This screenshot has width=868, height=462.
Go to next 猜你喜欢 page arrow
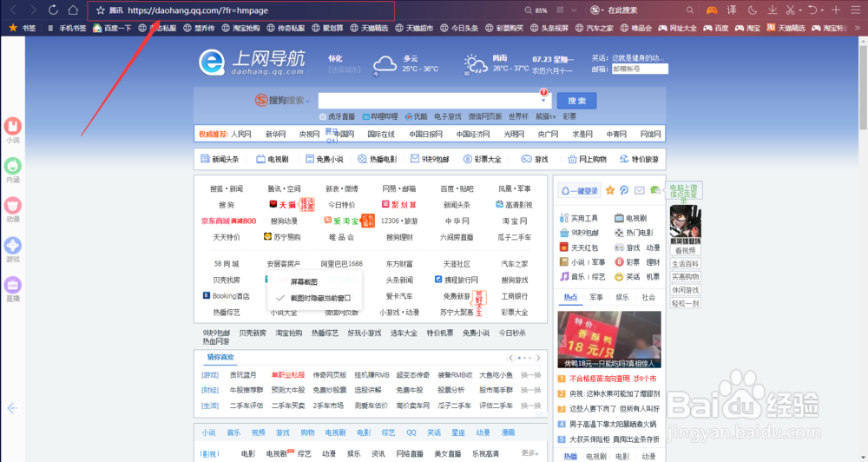[x=538, y=358]
